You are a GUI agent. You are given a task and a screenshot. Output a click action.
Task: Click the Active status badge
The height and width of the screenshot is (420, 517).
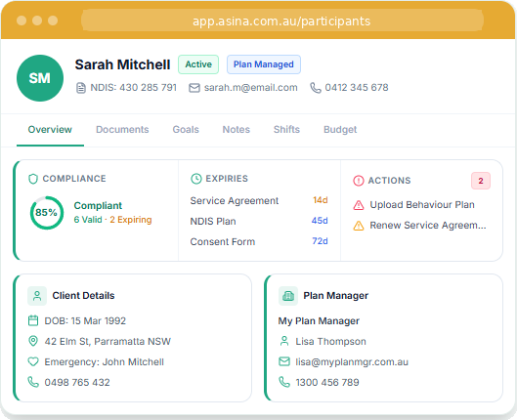pos(198,64)
